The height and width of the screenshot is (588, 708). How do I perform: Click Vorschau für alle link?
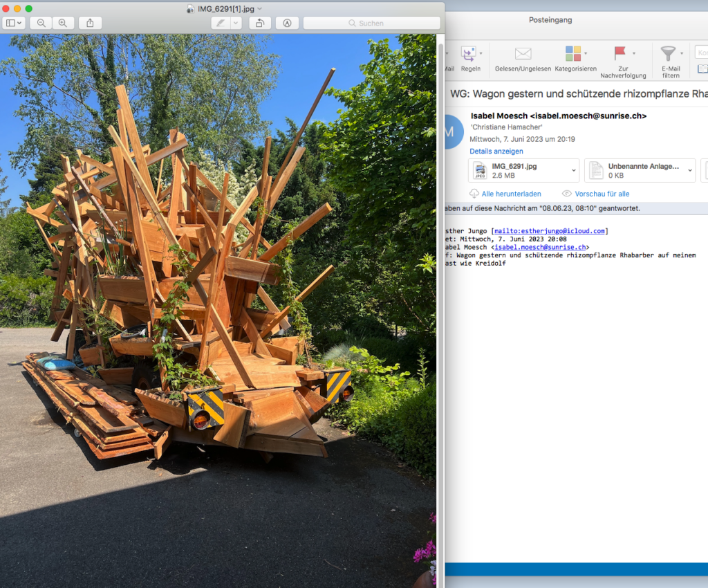tap(602, 194)
